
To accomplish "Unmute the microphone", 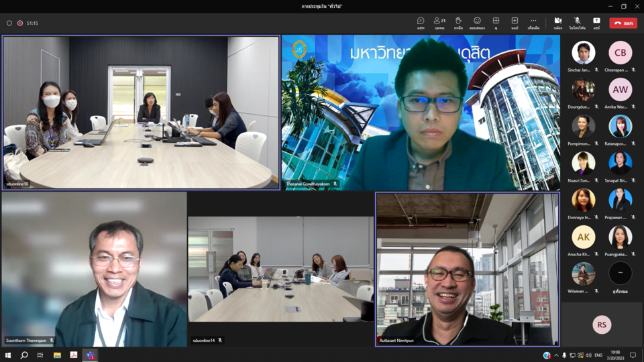I will [x=577, y=23].
